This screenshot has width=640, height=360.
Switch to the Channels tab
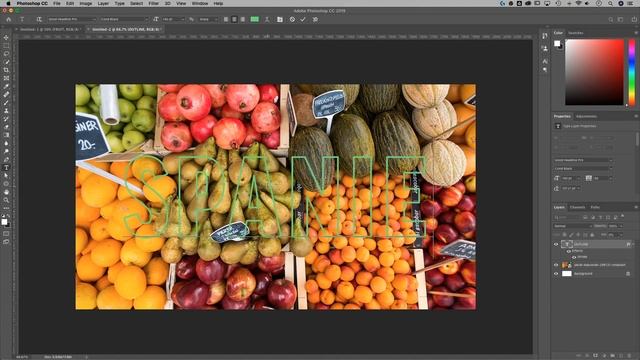tap(578, 207)
